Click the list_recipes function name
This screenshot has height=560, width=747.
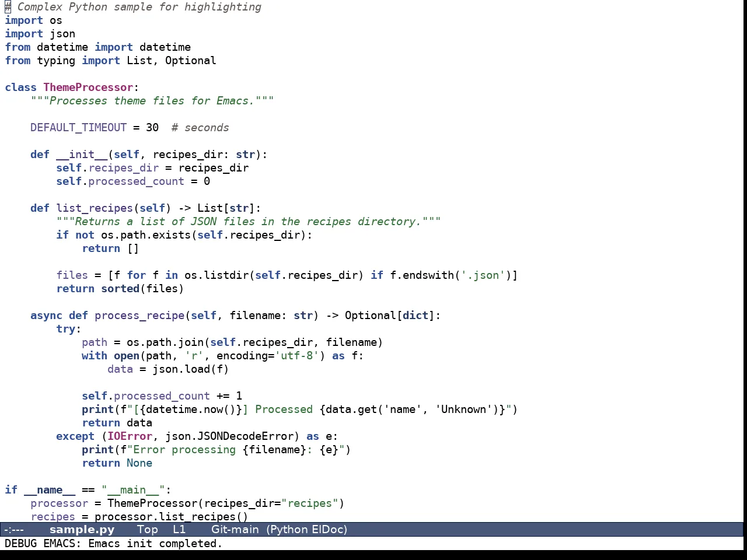tap(95, 208)
